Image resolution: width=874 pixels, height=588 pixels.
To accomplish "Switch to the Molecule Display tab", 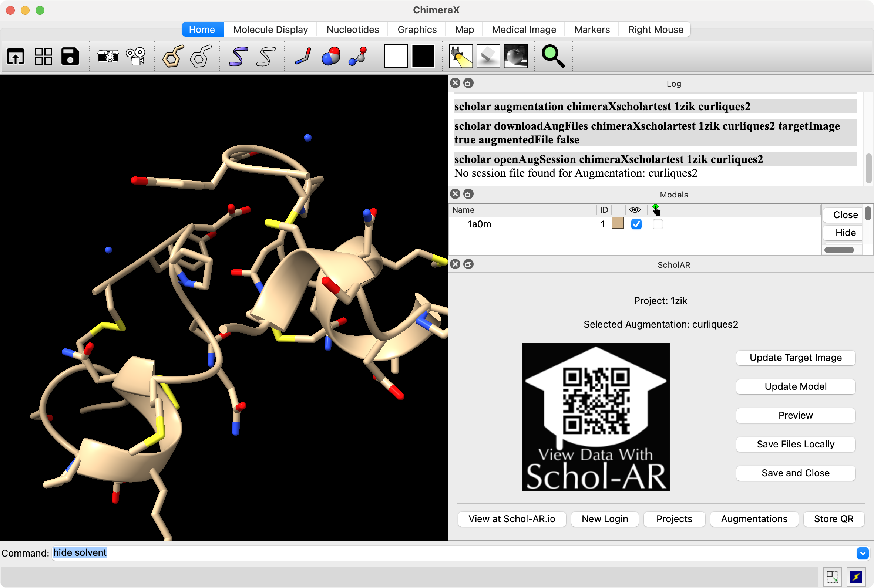I will [x=270, y=30].
